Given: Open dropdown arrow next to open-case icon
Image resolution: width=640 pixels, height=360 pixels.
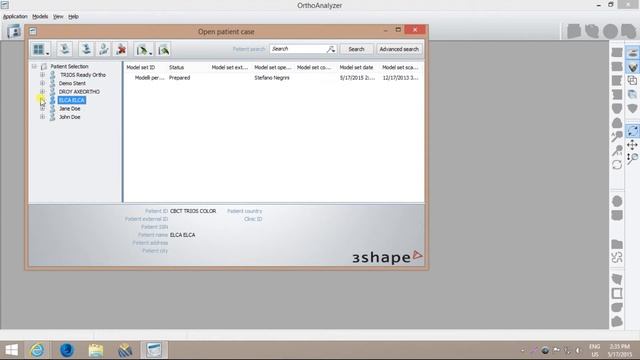Looking at the screenshot, I should point(151,53).
